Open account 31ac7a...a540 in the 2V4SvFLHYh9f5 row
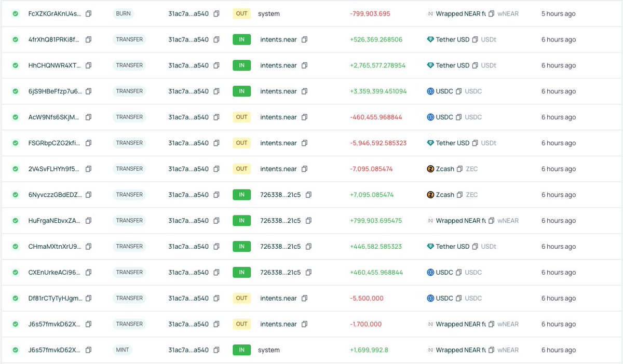 [188, 169]
